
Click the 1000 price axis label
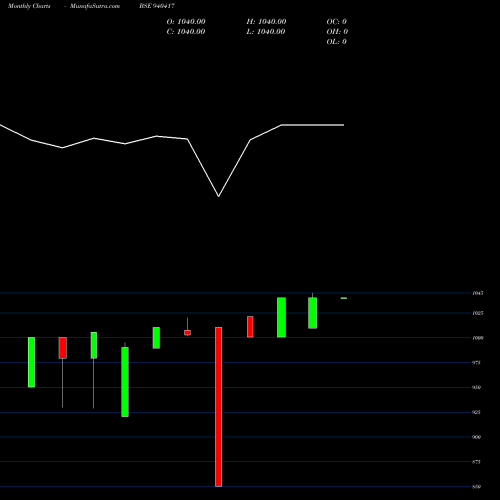tap(478, 338)
